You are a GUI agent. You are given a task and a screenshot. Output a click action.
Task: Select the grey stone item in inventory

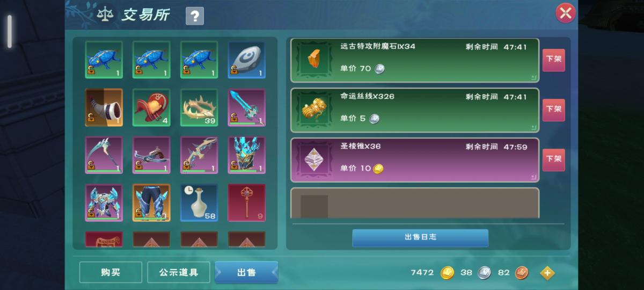pos(246,60)
